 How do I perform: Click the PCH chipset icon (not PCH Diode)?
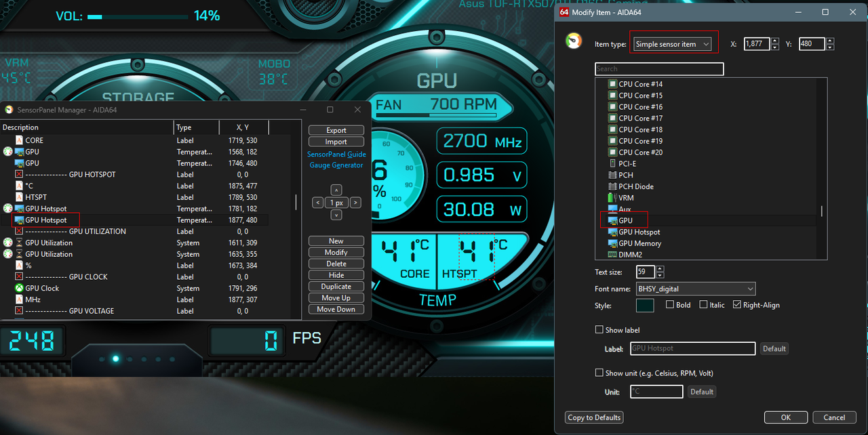(612, 175)
